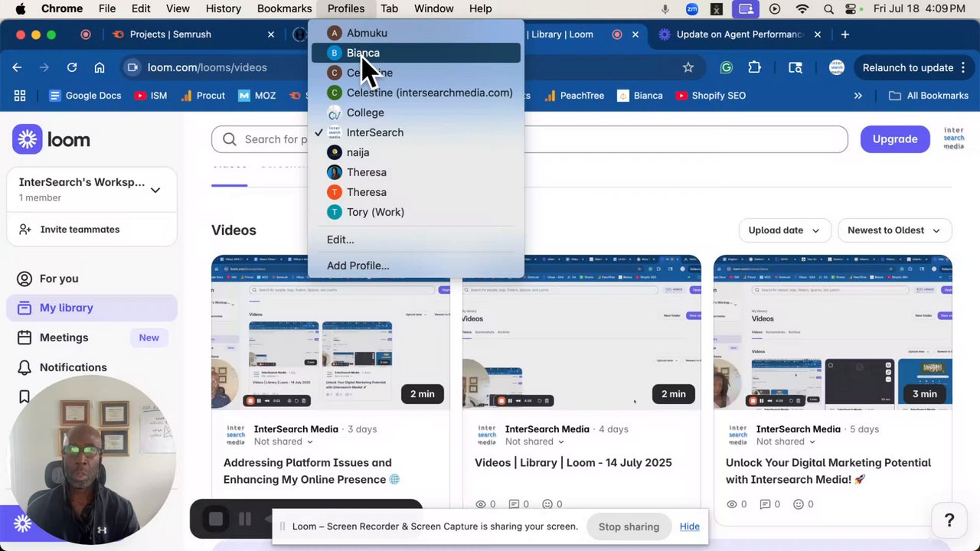The width and height of the screenshot is (980, 551).
Task: Open the help question mark button
Action: tap(949, 520)
